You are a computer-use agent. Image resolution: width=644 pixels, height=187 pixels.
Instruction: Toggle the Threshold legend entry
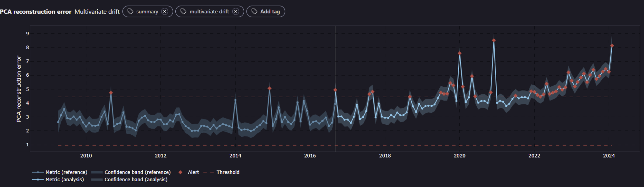(x=228, y=172)
